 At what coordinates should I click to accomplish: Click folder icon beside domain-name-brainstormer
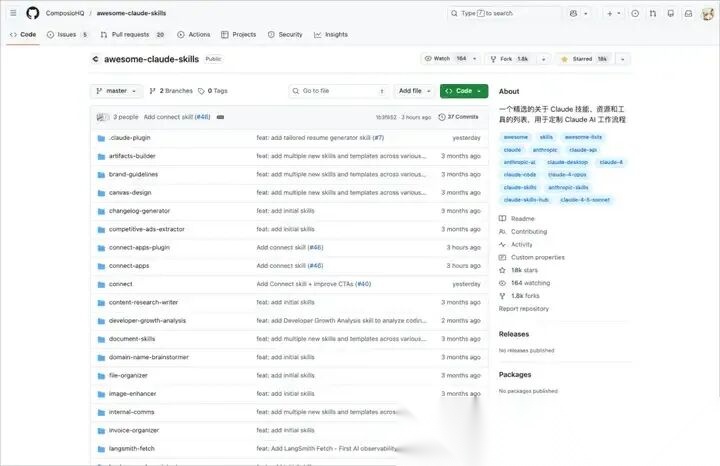tap(101, 358)
